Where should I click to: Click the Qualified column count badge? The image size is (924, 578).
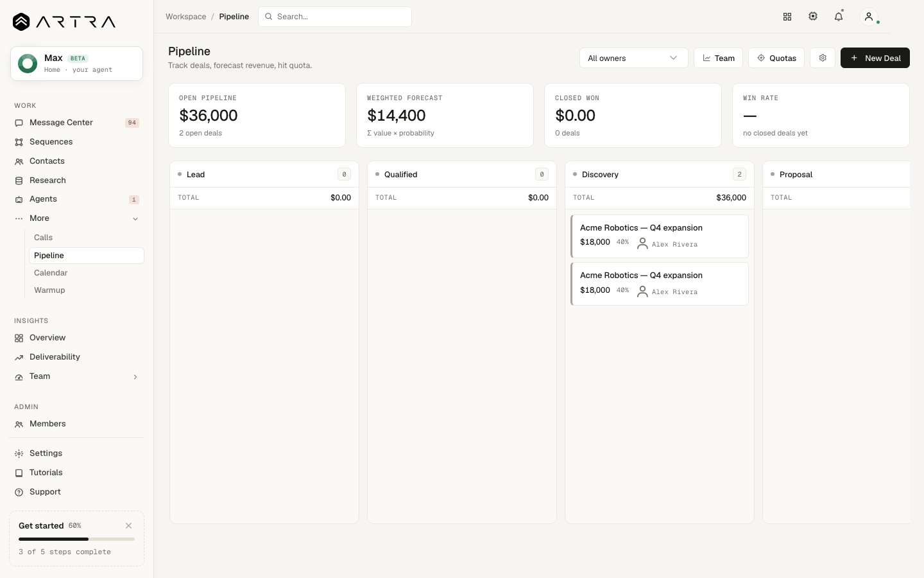[x=542, y=175]
